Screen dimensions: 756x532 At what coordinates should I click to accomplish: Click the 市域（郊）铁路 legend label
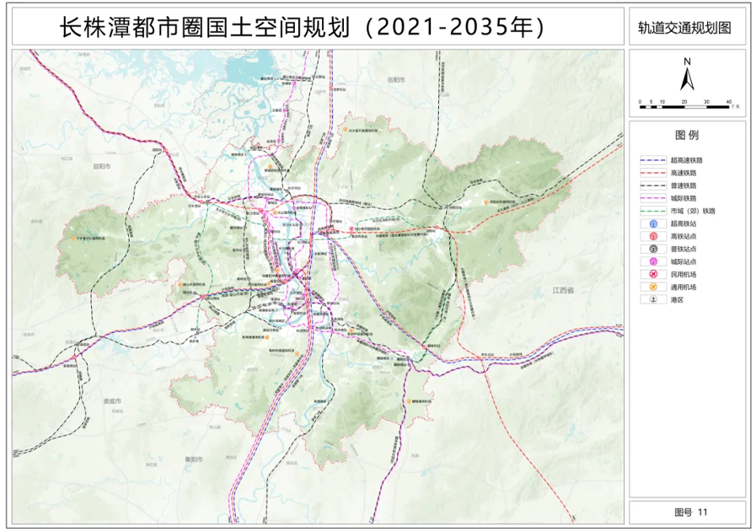point(693,211)
